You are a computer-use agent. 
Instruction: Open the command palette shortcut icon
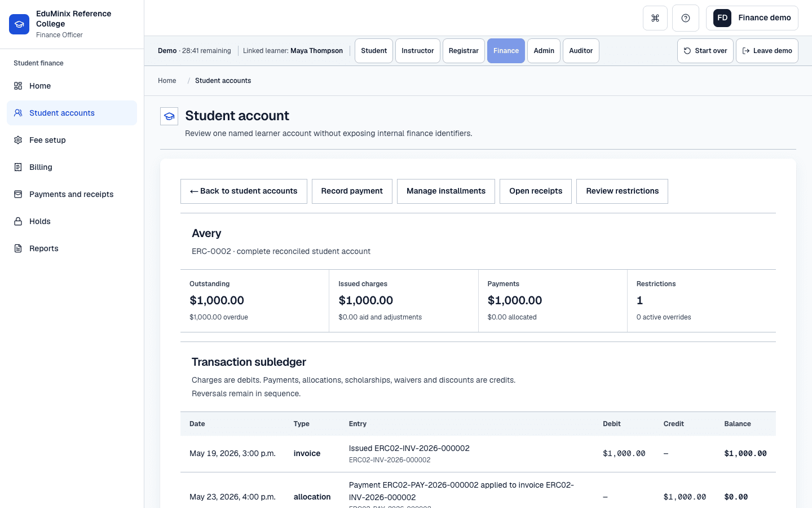(x=655, y=18)
